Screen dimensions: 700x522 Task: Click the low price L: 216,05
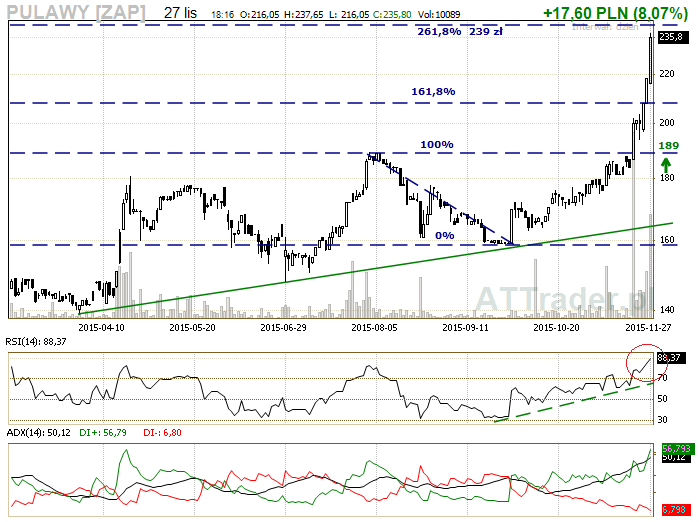[x=349, y=15]
